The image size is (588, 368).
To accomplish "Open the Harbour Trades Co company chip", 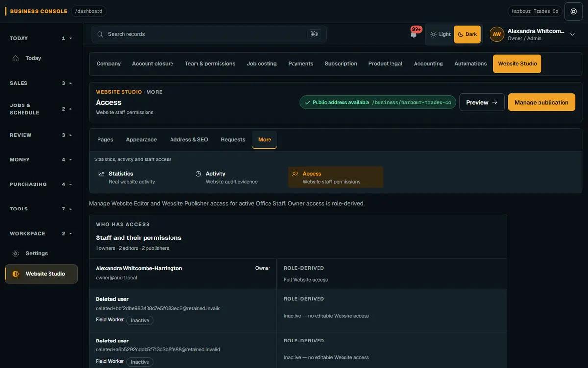I will click(535, 11).
